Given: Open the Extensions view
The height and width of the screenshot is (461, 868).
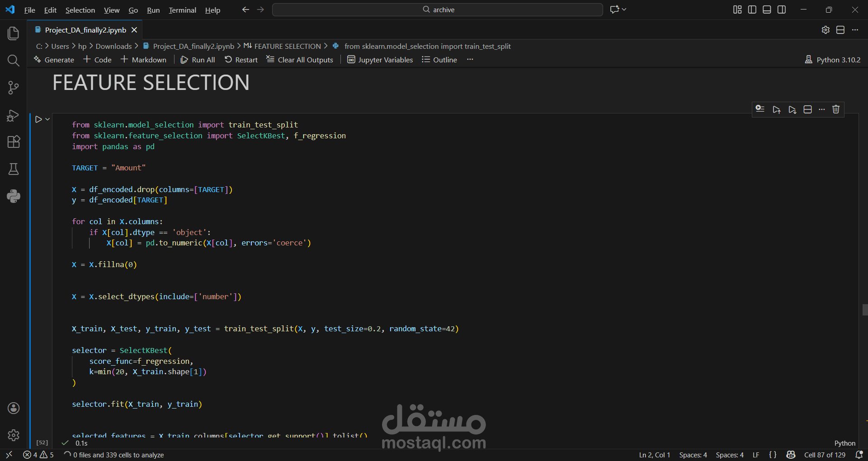Looking at the screenshot, I should pos(14,142).
